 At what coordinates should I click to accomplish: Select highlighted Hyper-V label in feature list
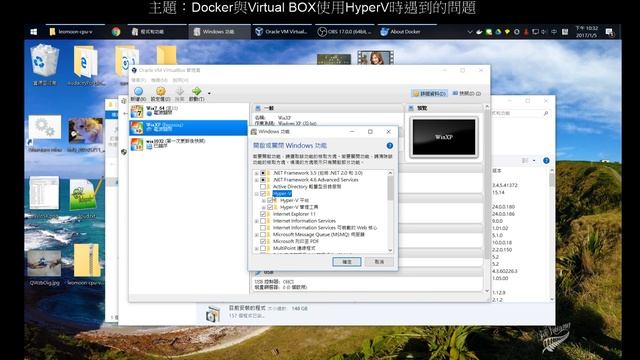pyautogui.click(x=282, y=193)
